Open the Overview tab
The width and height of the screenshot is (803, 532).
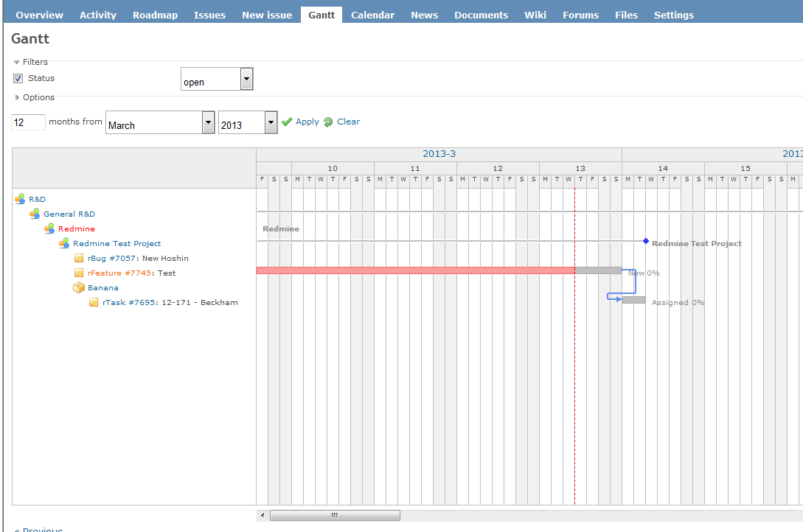click(39, 15)
